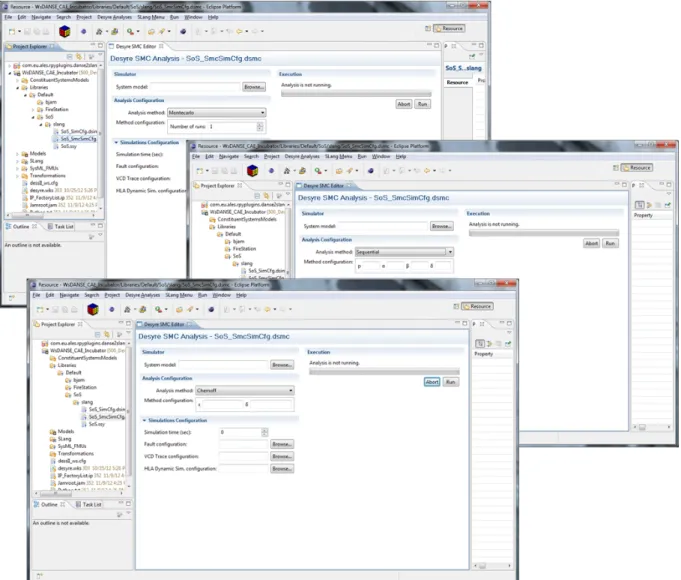The height and width of the screenshot is (580, 681).
Task: Click the Number of runs spinner in the top-left window
Action: [260, 126]
